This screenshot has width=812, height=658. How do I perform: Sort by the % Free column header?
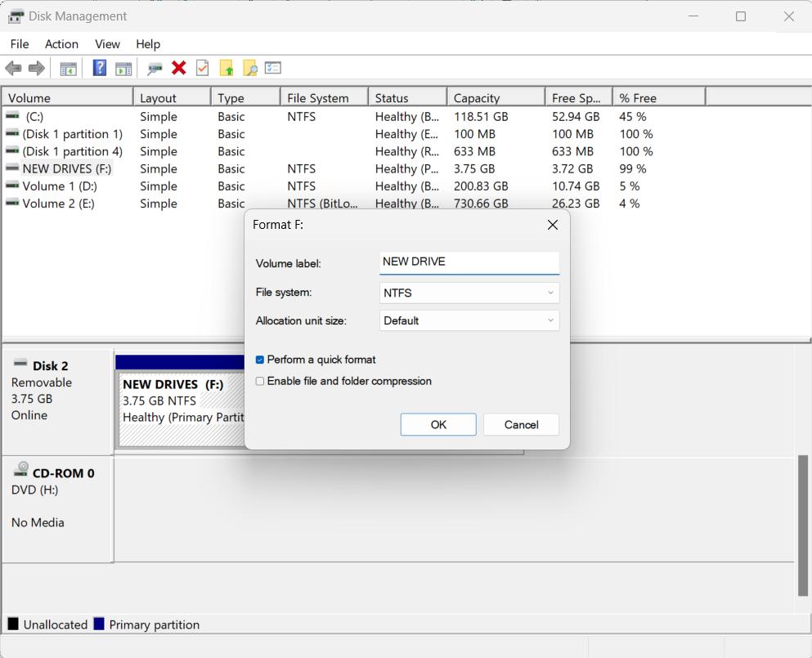point(659,98)
